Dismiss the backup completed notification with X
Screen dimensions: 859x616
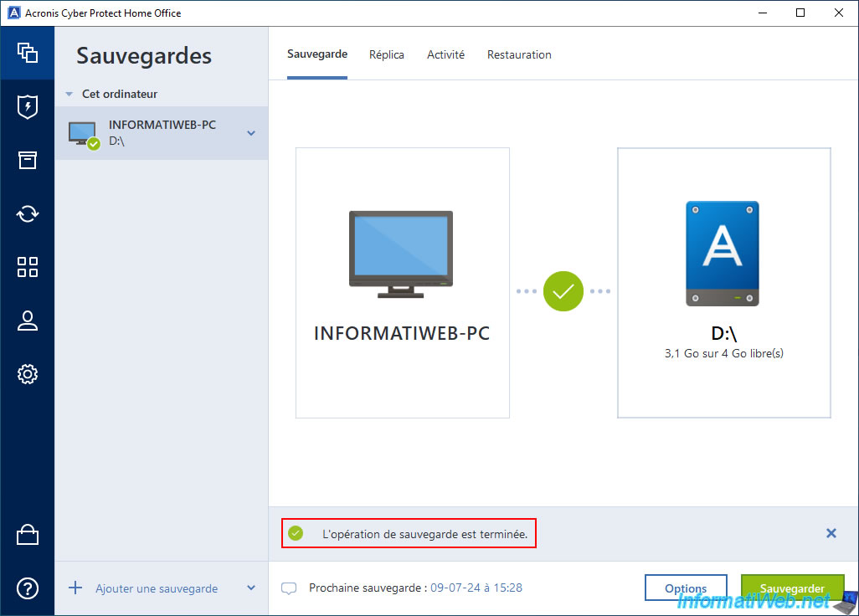831,533
